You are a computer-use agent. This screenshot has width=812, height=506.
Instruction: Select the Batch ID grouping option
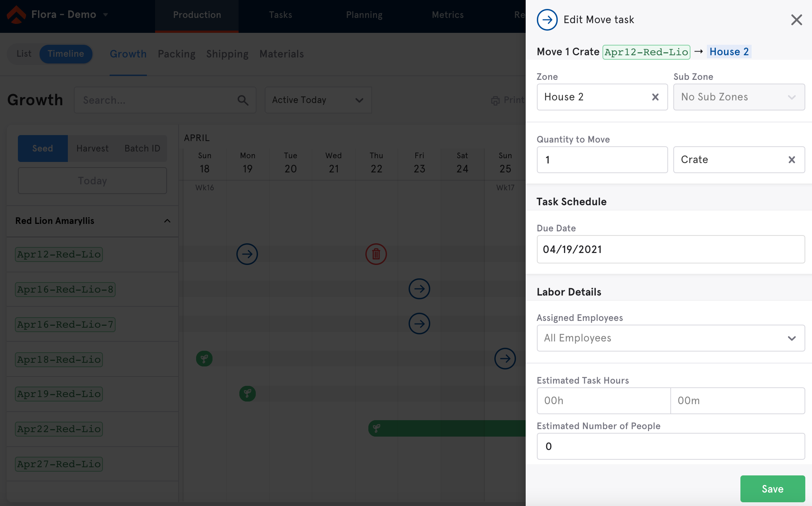(x=142, y=149)
